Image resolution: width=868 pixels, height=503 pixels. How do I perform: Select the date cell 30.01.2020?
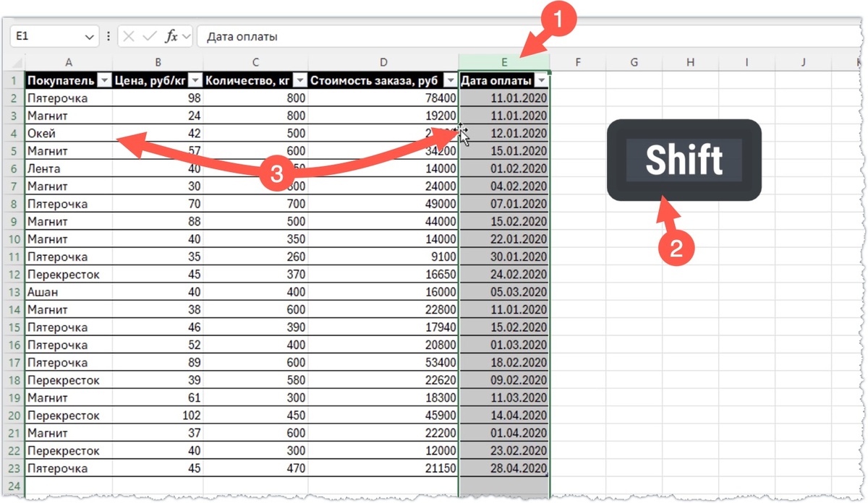(504, 257)
